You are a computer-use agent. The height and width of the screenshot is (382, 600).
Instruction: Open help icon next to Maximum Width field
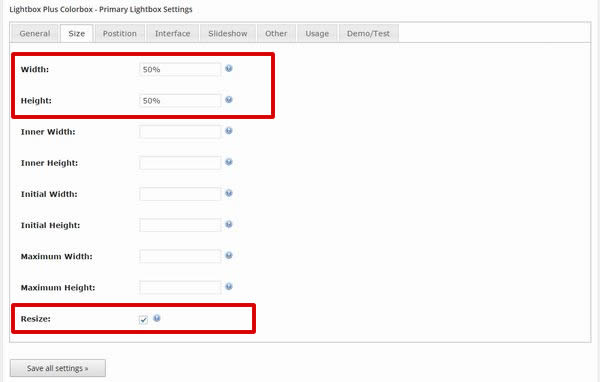[x=229, y=255]
